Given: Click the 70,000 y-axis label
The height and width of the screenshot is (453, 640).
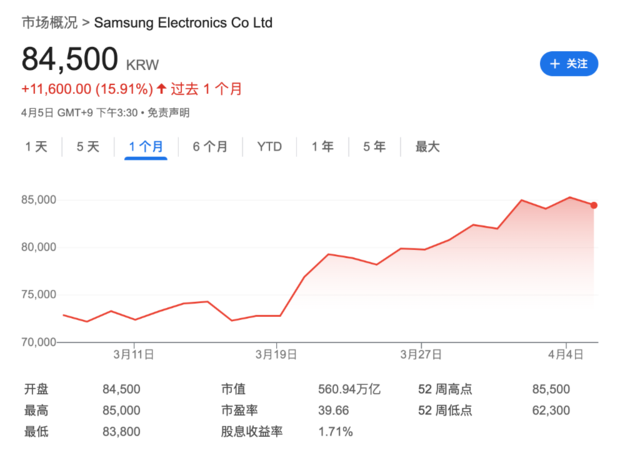Looking at the screenshot, I should click(39, 342).
